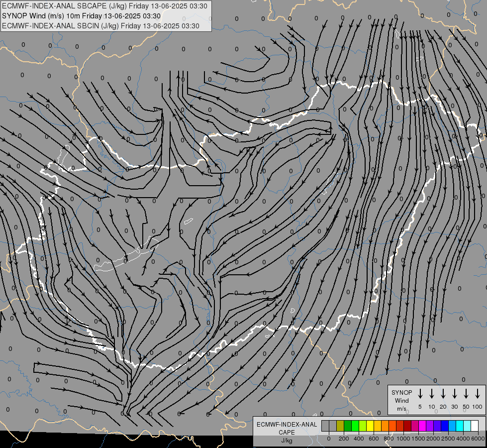487x448 pixels.
Task: Click the 2000 tick value on the CAPE scale
Action: point(433,439)
